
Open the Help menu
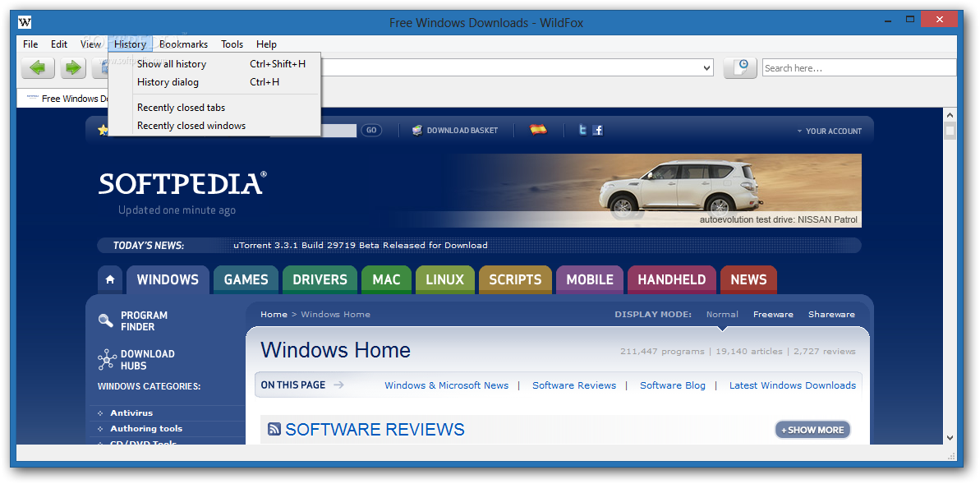pyautogui.click(x=266, y=44)
